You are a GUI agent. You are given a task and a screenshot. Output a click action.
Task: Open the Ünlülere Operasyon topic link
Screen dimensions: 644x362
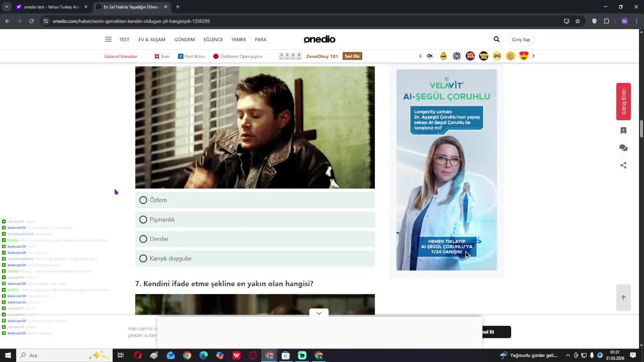(x=238, y=56)
